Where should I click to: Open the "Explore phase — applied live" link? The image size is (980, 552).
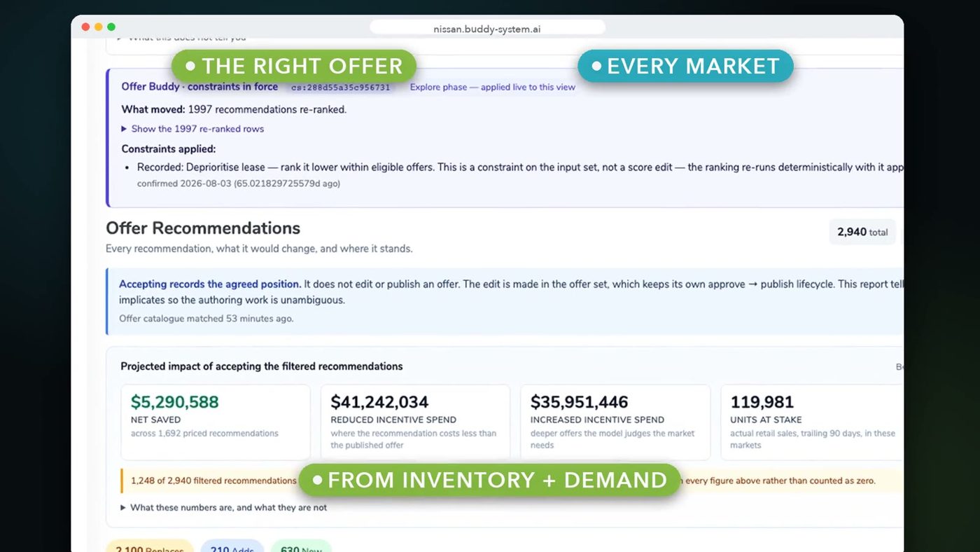pos(493,88)
